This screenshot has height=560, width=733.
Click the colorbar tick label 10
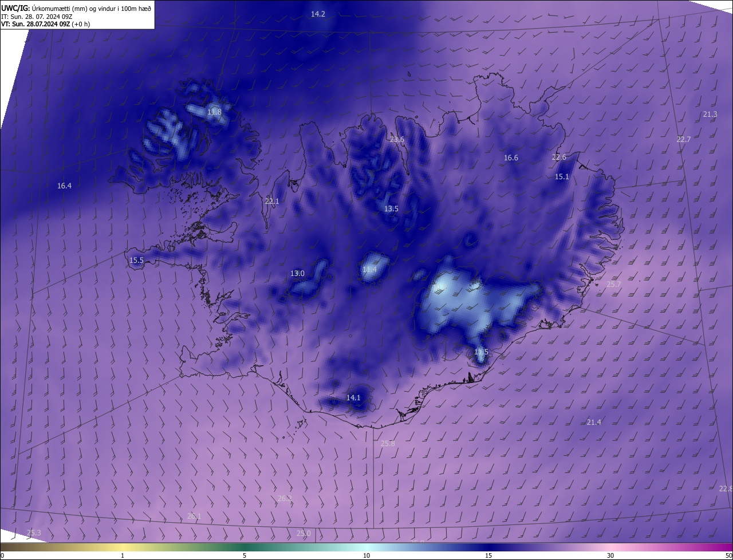click(366, 555)
